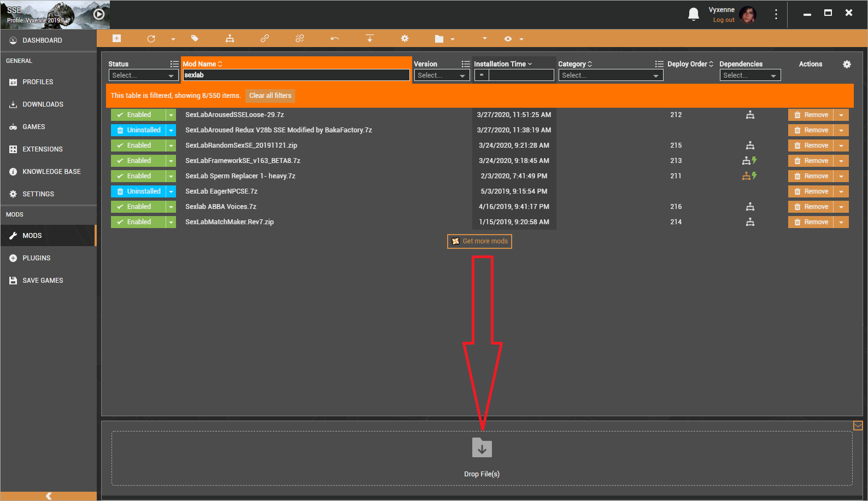Toggle Uninstalled status for SexLab EagerNPCSE.7z
This screenshot has width=868, height=501.
(x=138, y=191)
